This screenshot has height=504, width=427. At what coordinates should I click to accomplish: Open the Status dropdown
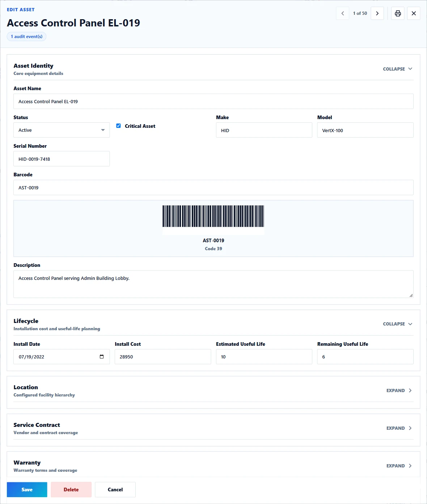point(62,130)
